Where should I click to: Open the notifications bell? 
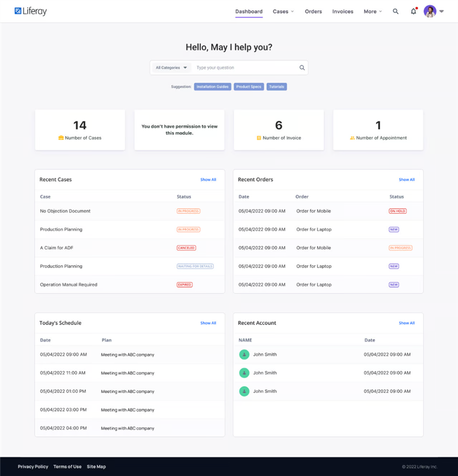414,12
